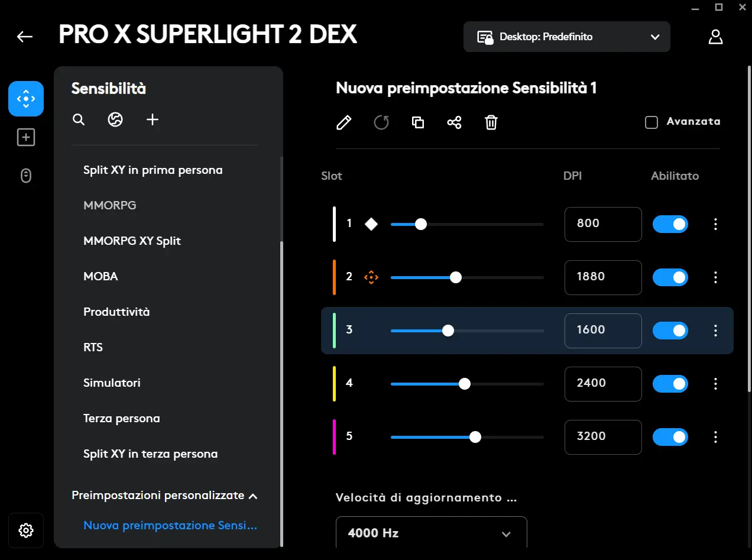Select the Produttività preset
The height and width of the screenshot is (560, 752).
point(116,312)
